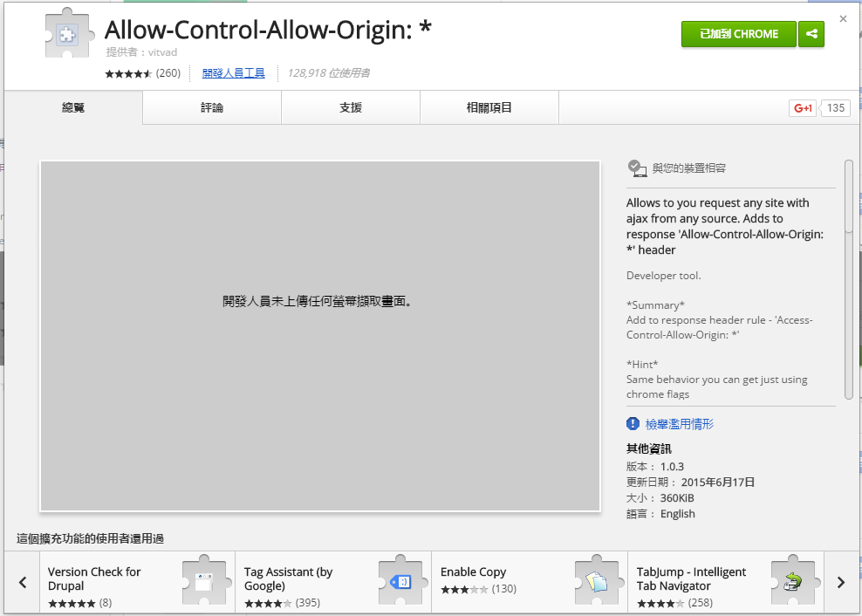Click the English language value
This screenshot has height=616, width=862.
[x=677, y=514]
